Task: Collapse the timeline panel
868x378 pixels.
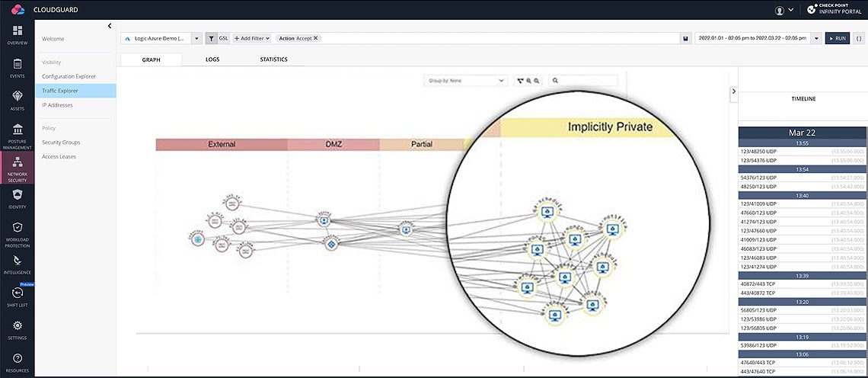Action: (x=734, y=91)
